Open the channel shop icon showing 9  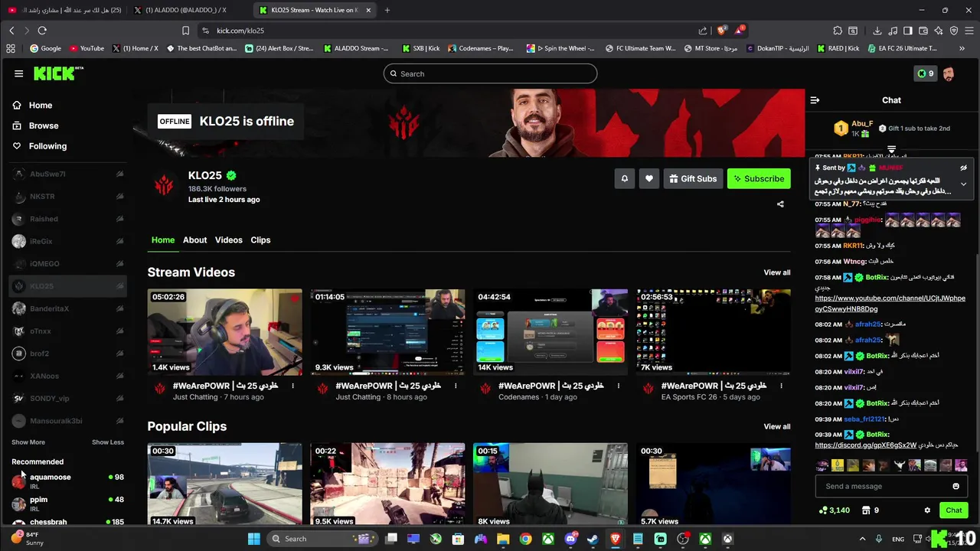pyautogui.click(x=870, y=510)
